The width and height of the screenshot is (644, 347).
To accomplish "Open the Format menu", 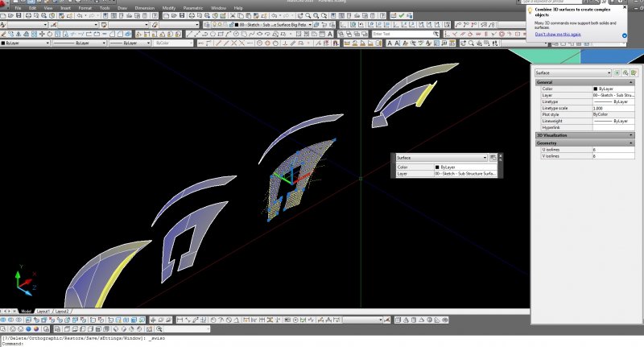I will coord(85,8).
